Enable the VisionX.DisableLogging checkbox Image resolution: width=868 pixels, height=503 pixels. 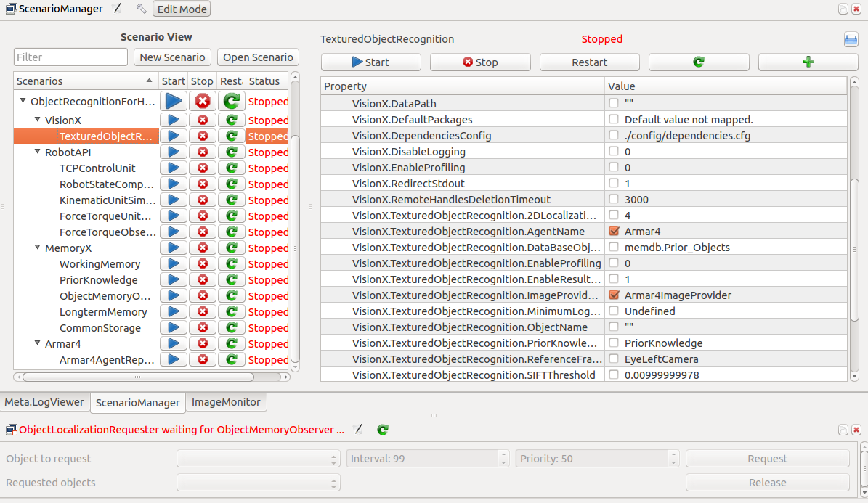613,151
